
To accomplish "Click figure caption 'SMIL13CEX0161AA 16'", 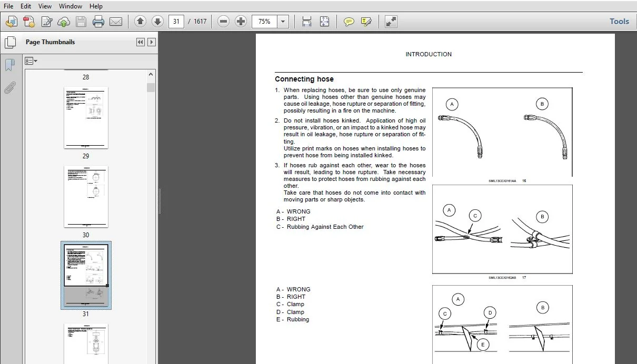I will (507, 181).
